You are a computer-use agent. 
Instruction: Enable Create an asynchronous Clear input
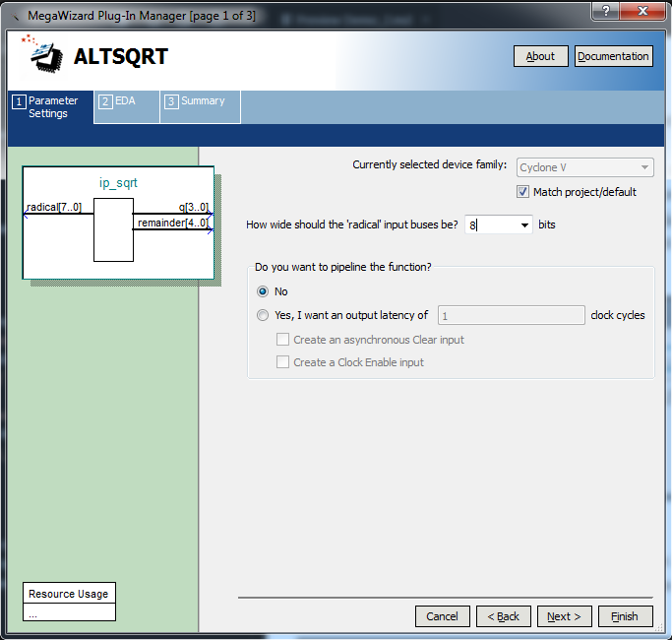tap(282, 340)
